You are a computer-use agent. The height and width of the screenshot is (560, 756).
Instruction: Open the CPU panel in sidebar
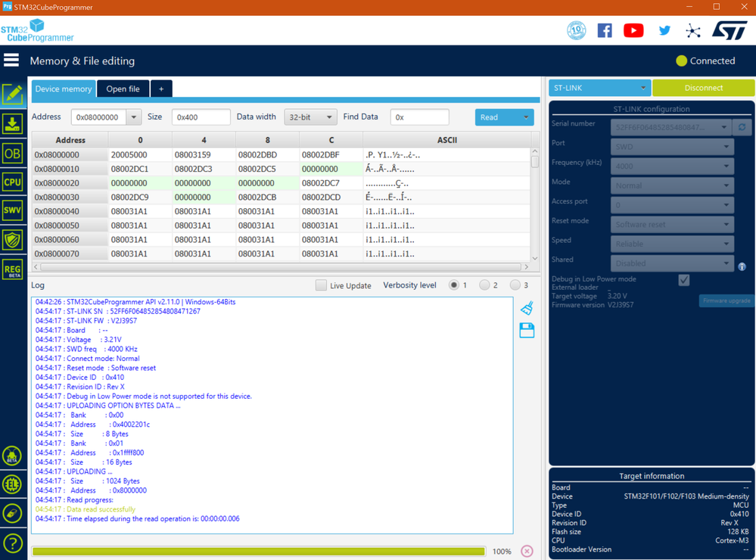[12, 182]
